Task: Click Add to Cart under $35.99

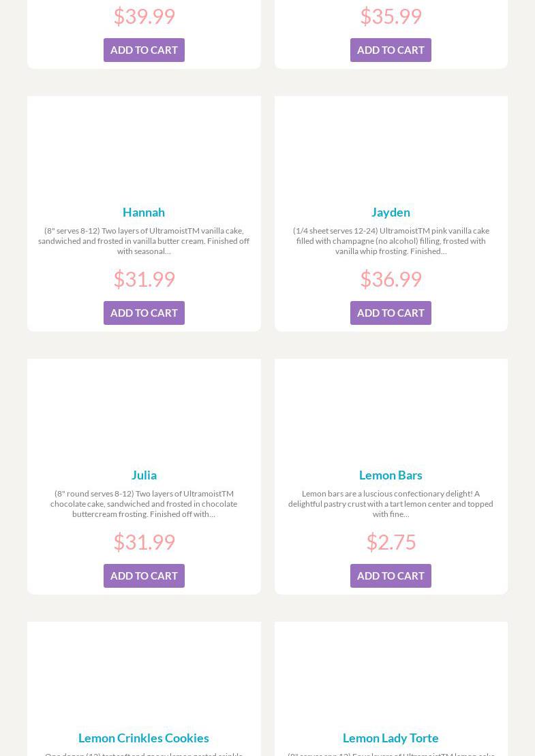Action: pos(391,50)
